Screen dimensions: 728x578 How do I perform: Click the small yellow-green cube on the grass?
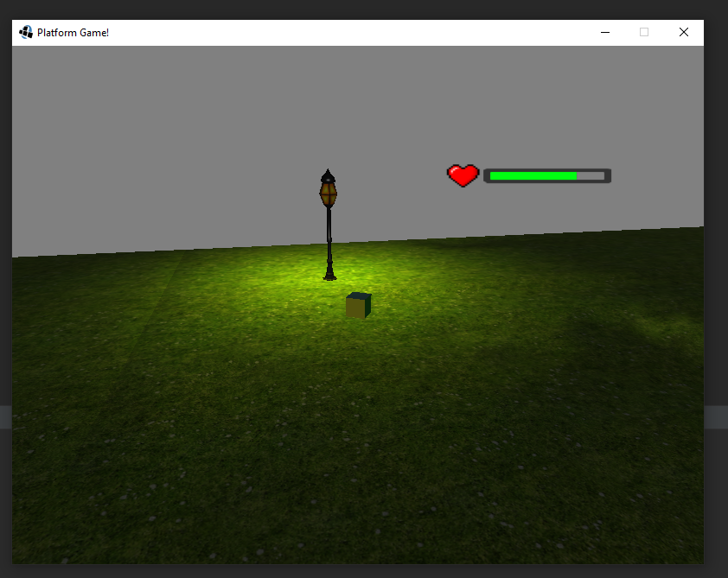(x=359, y=305)
